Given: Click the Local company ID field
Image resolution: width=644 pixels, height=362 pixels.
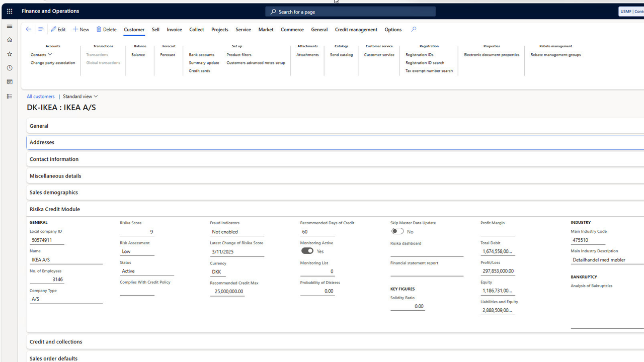Looking at the screenshot, I should click(47, 240).
